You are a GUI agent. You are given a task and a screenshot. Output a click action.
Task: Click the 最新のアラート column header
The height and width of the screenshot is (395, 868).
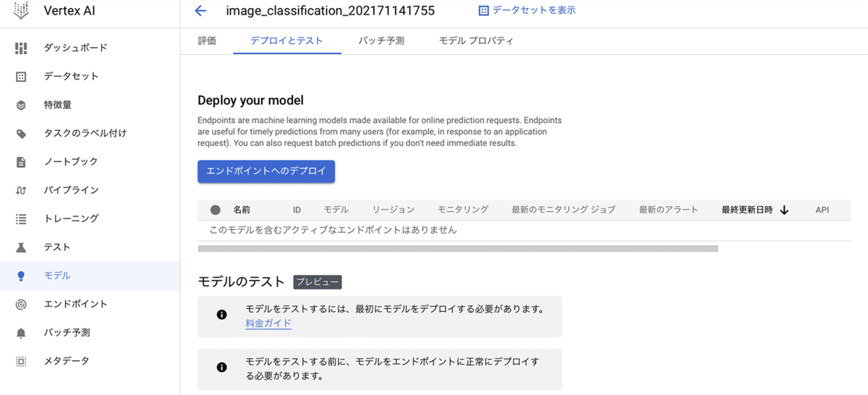click(x=669, y=210)
